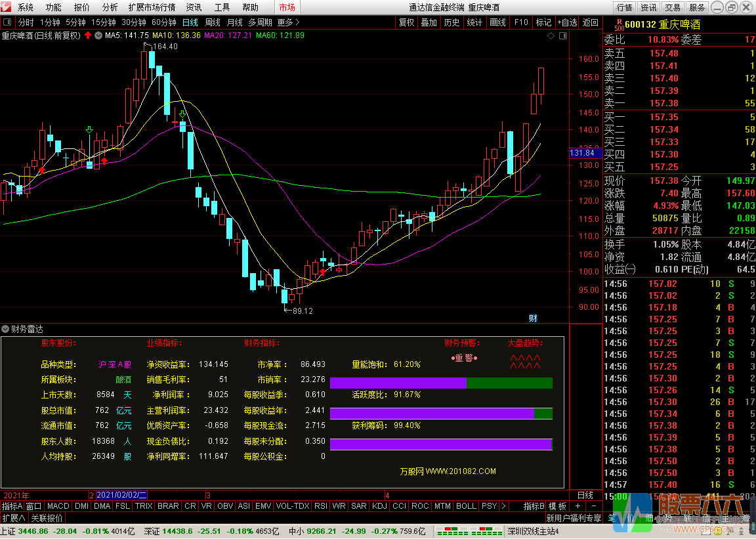The image size is (756, 539).
Task: Open the 分析 menu
Action: (x=110, y=7)
